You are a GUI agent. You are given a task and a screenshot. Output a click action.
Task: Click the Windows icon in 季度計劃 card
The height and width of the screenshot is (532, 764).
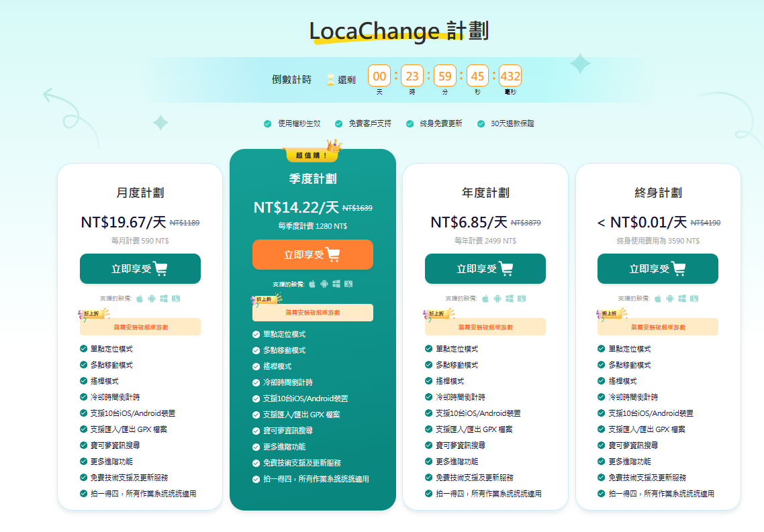336,284
